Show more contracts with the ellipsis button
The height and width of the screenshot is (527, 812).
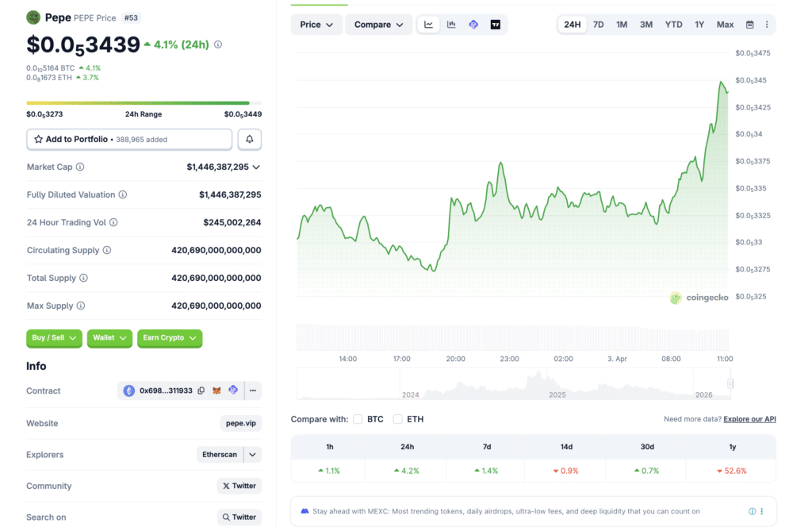(x=253, y=390)
